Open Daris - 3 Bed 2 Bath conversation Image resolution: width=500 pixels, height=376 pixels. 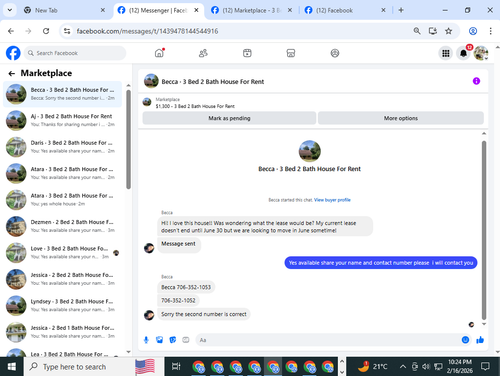[x=63, y=147]
